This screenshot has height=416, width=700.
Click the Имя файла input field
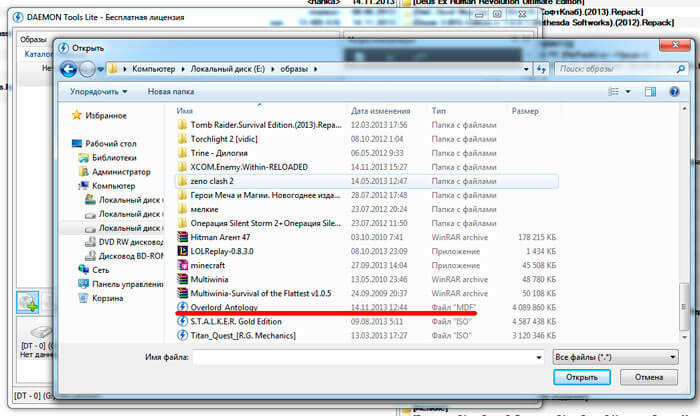364,357
